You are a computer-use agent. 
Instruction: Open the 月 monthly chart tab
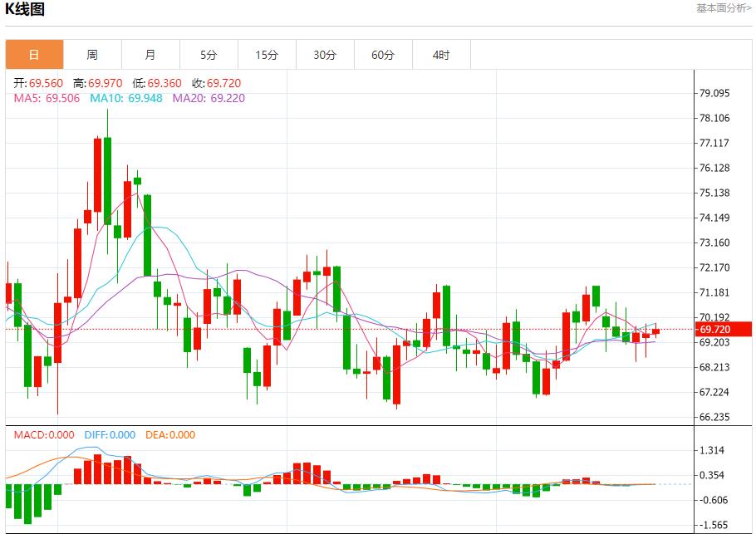pos(150,55)
